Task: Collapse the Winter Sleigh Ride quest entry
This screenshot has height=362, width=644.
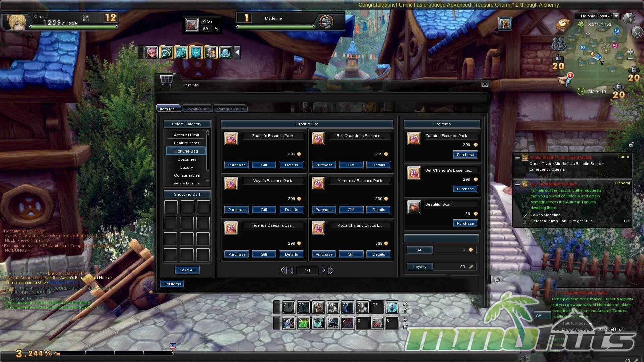Action: pos(517,157)
